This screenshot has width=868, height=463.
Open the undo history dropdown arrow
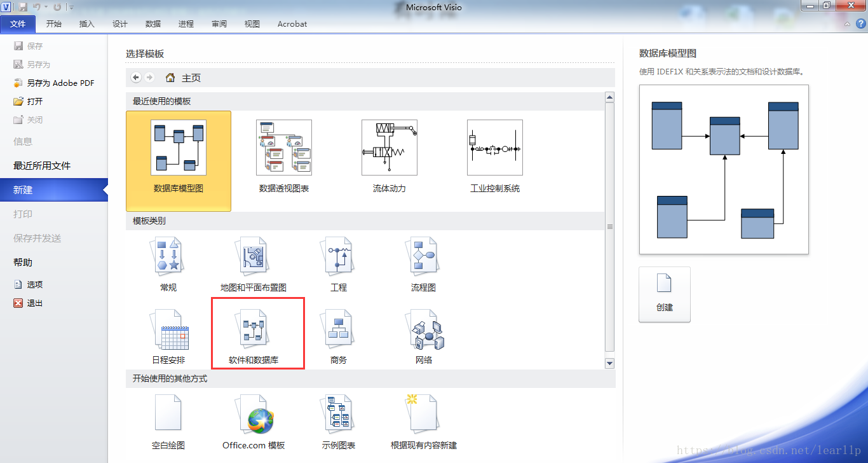coord(46,7)
